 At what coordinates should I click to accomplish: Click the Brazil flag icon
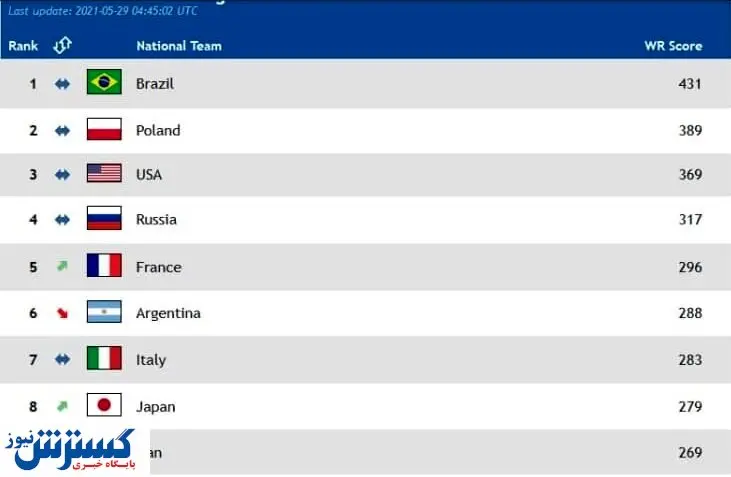click(104, 82)
